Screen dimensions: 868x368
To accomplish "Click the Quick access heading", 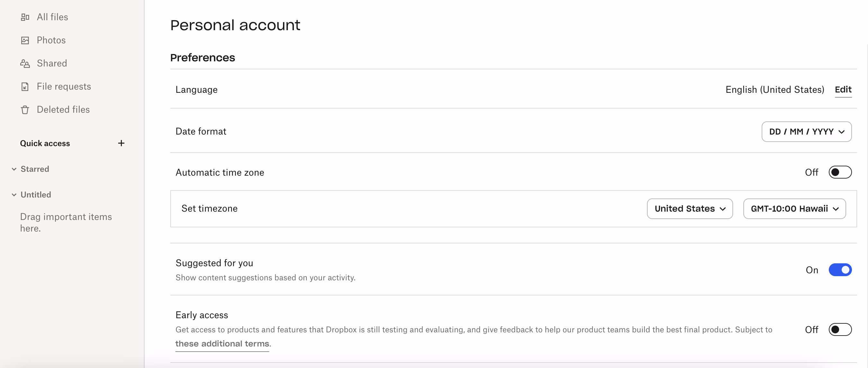I will (x=45, y=144).
